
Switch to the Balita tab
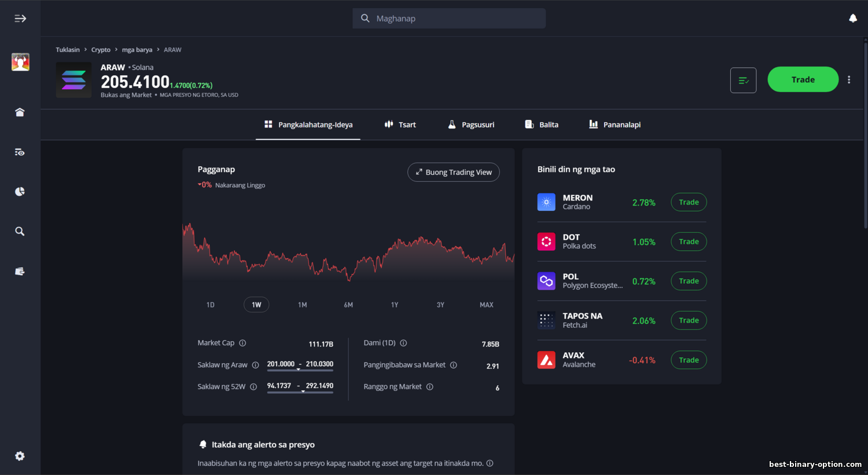tap(542, 125)
